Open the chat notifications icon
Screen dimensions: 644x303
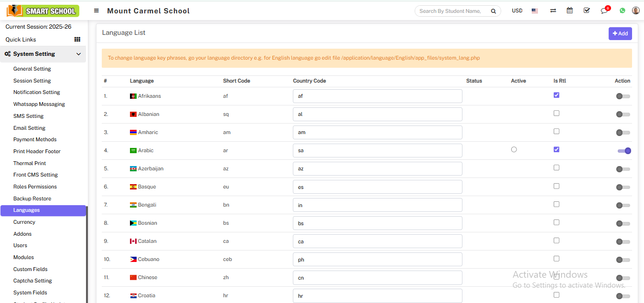604,10
